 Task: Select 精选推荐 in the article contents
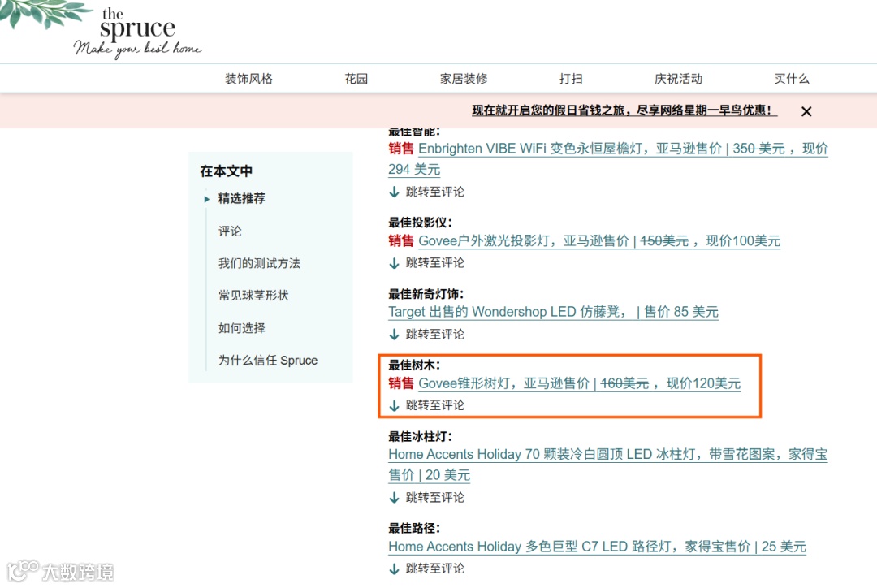click(x=242, y=199)
